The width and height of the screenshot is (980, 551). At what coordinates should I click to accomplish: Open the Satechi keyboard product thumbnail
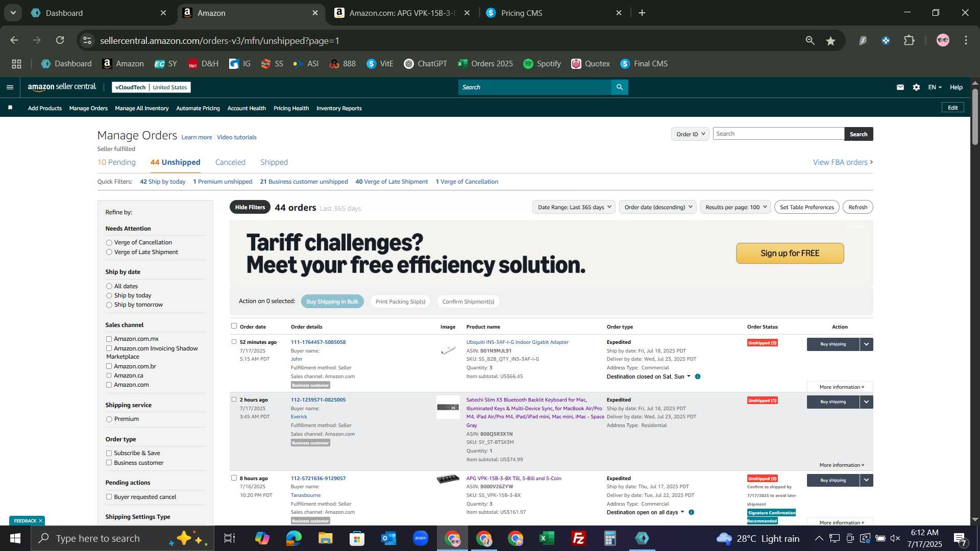click(448, 407)
